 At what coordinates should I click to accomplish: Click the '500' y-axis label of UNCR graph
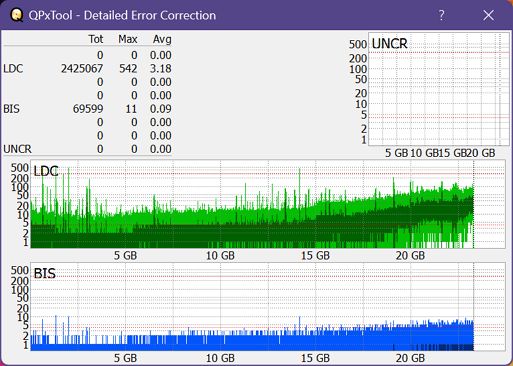[x=358, y=44]
